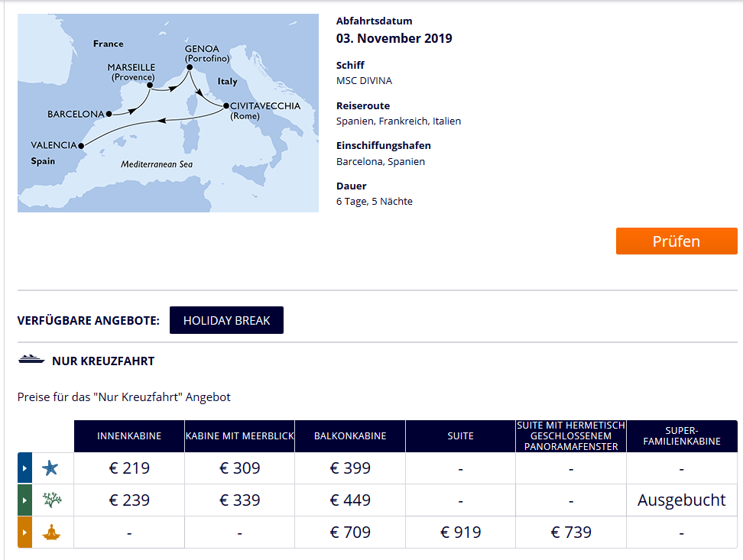
Task: Choose the € 309 Meerblick cabin price
Action: coord(239,468)
